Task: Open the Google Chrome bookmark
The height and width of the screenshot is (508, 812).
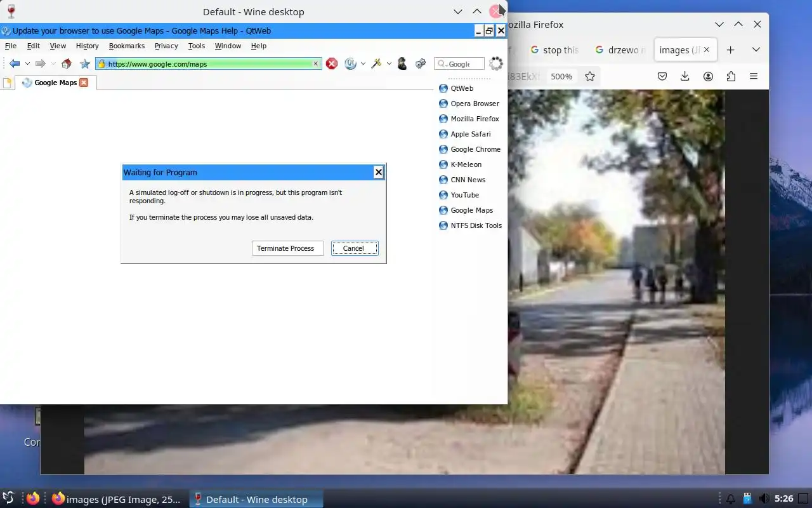Action: point(470,149)
